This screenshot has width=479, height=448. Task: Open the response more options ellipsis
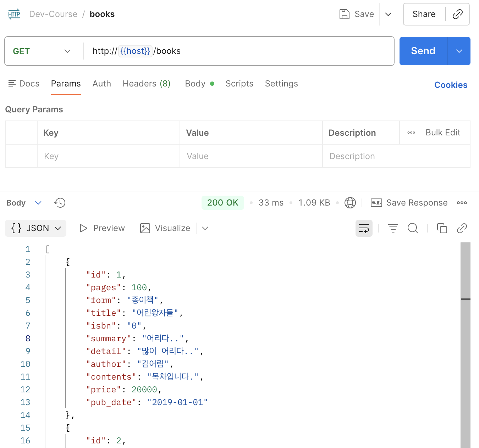coord(462,203)
